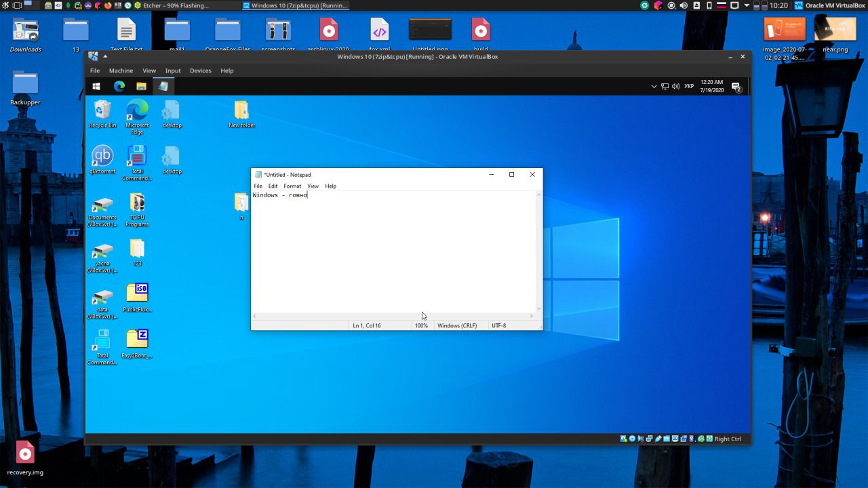This screenshot has height=488, width=868.
Task: Switch to Windows 10 VM task in top panel
Action: [x=296, y=5]
